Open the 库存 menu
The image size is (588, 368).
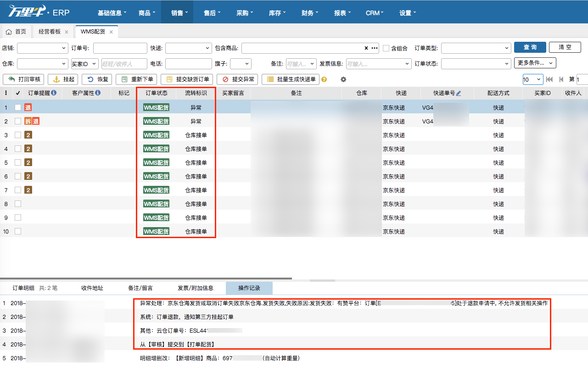tap(277, 13)
